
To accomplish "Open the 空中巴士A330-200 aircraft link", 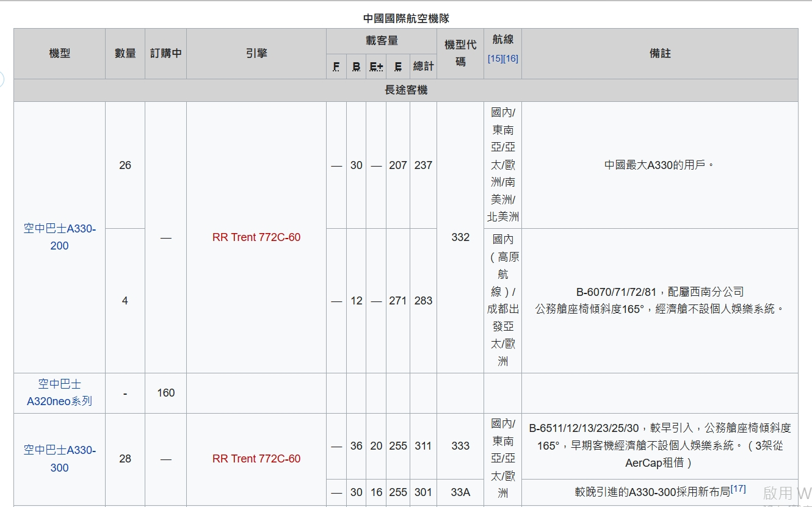I will coord(59,237).
